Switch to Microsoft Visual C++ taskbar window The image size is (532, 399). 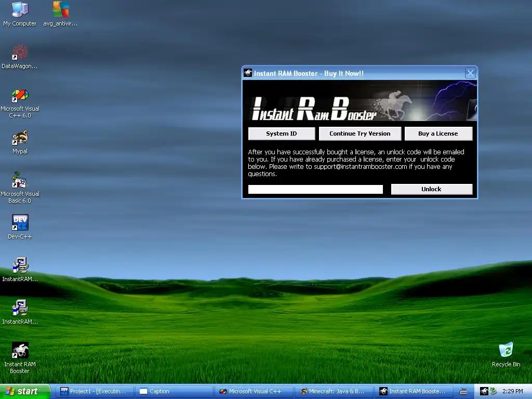click(x=254, y=392)
